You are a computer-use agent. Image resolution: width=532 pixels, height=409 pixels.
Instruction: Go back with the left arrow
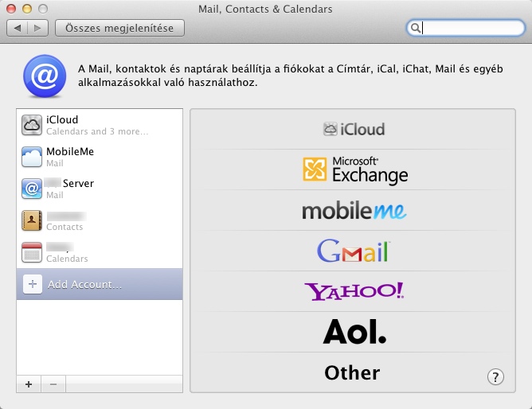coord(18,28)
